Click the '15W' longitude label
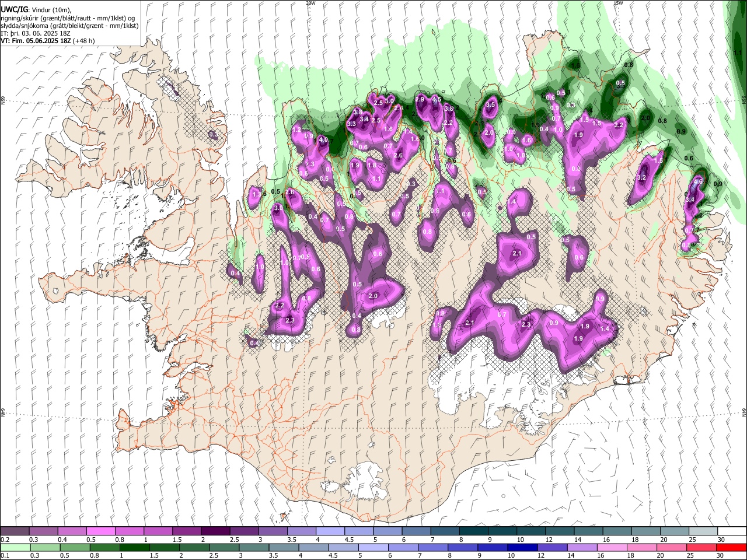The height and width of the screenshot is (560, 747). click(x=618, y=3)
